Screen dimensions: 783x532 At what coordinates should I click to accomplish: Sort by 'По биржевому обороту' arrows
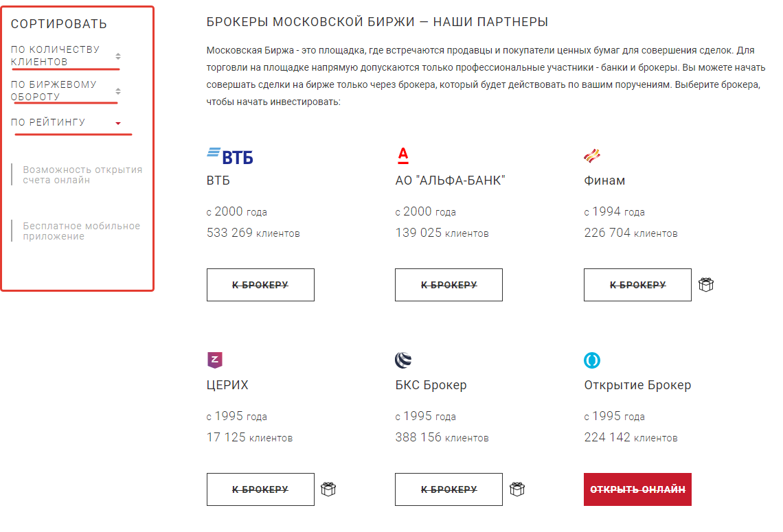(x=118, y=91)
